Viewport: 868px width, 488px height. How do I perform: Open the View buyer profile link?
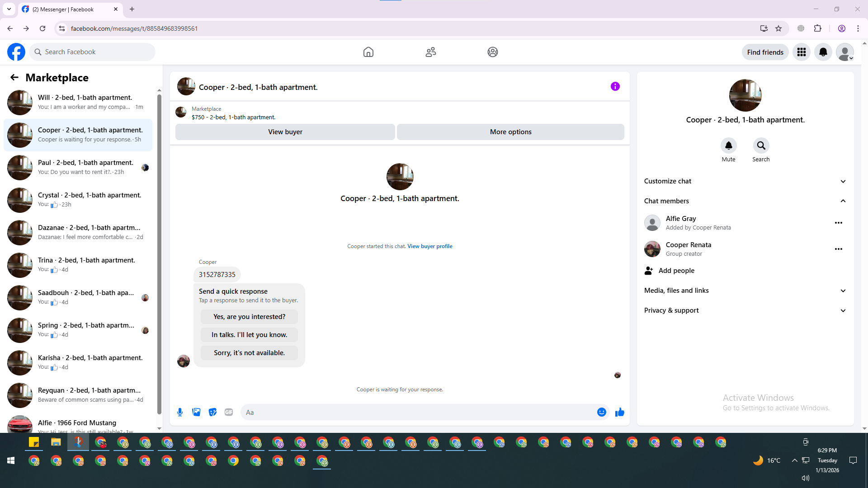point(429,246)
